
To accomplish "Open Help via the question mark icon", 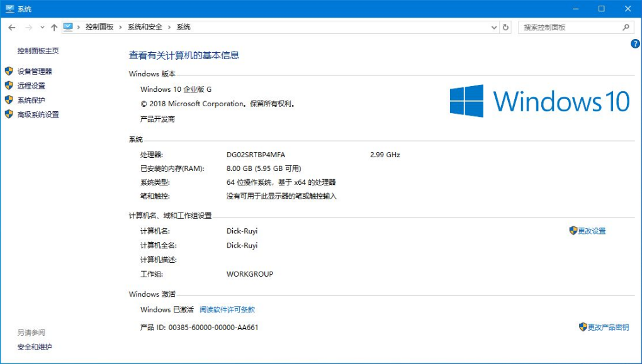I will [x=635, y=43].
